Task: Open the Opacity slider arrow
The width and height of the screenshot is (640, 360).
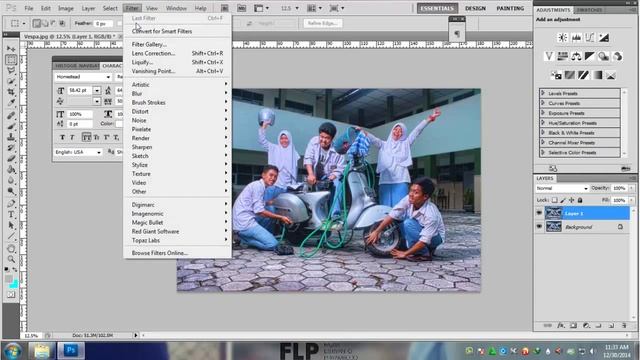Action: [x=631, y=188]
